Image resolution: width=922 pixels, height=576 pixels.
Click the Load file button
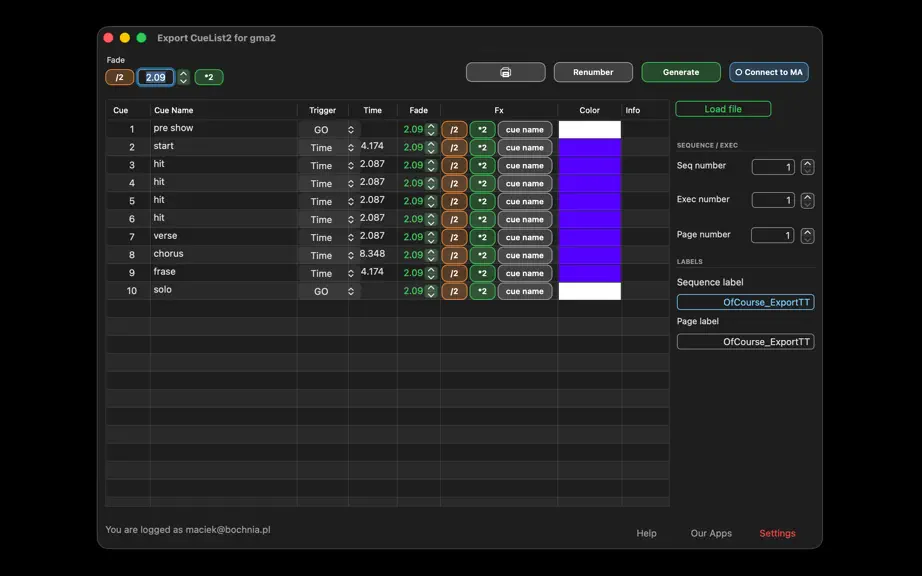723,109
